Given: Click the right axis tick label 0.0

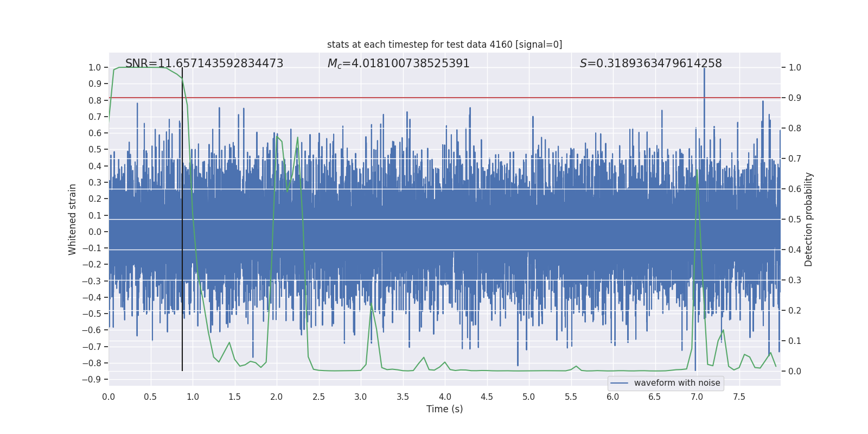Looking at the screenshot, I should tap(795, 371).
